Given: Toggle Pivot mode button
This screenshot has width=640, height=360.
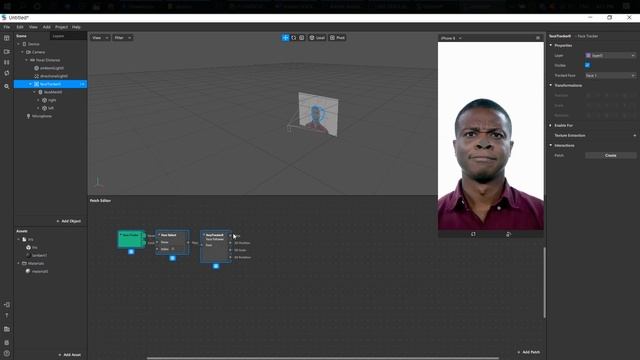Looking at the screenshot, I should [x=338, y=38].
